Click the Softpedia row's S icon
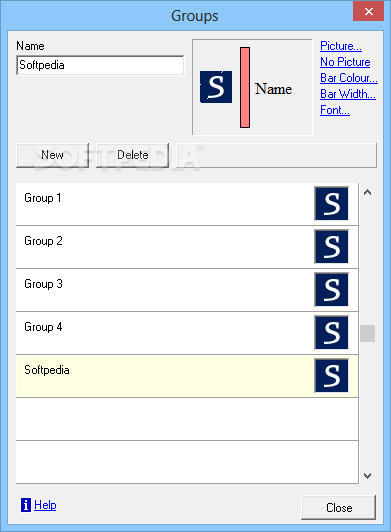Screen dimensions: 391x532 [x=331, y=376]
